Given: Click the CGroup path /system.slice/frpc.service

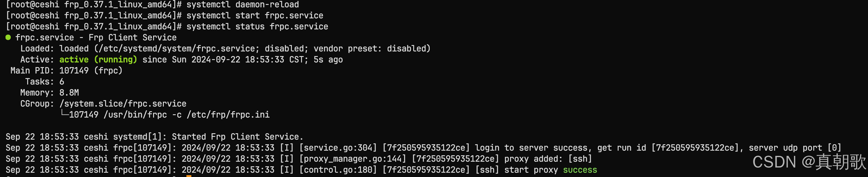Looking at the screenshot, I should point(123,104).
